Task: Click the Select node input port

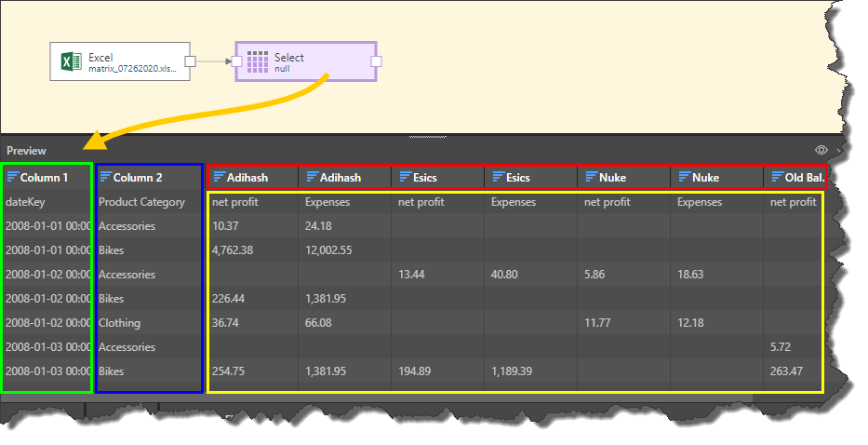Action: (236, 61)
